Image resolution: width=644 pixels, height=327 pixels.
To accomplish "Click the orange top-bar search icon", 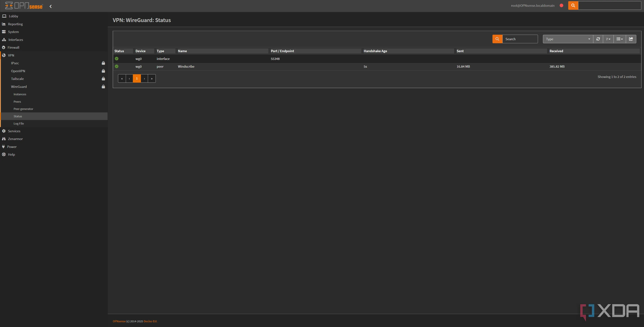I will (x=573, y=6).
